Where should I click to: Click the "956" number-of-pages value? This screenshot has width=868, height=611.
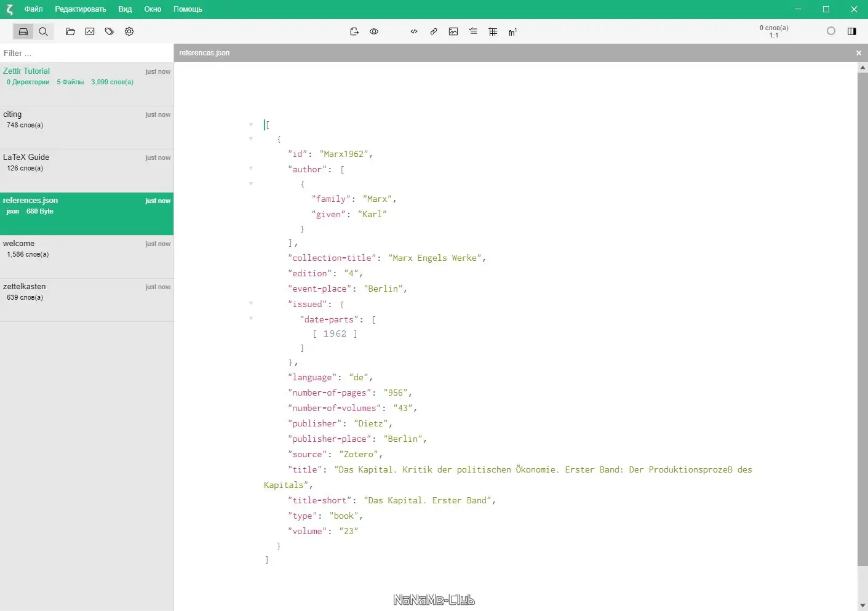click(396, 393)
